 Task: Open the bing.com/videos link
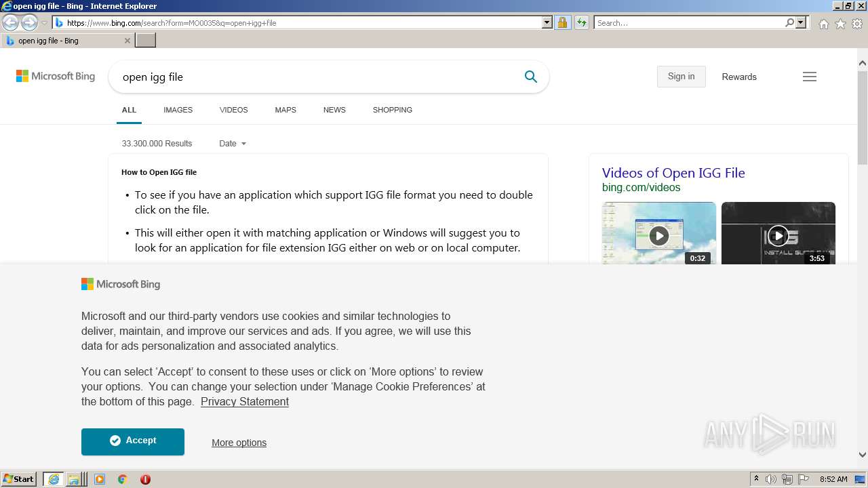pyautogui.click(x=641, y=188)
